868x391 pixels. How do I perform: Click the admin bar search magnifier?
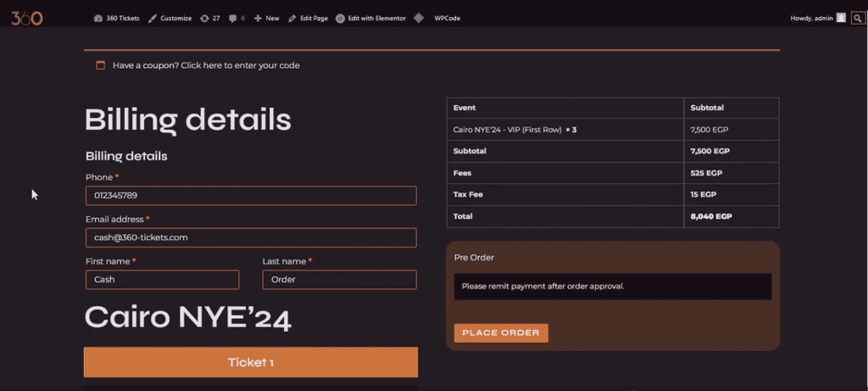click(x=858, y=19)
